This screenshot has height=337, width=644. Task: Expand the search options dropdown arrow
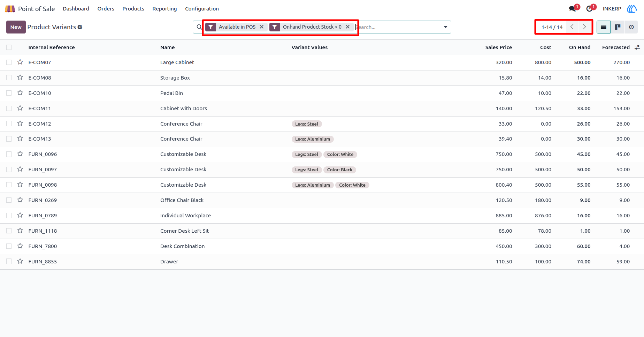(445, 27)
